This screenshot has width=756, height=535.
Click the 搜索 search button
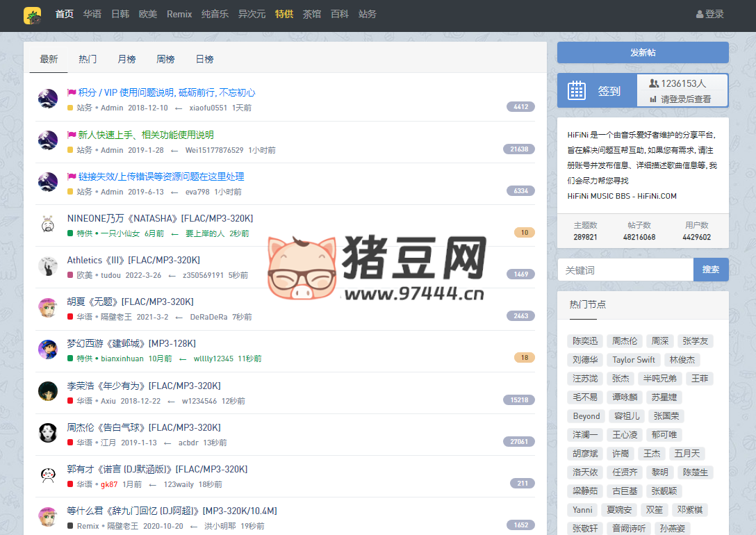coord(711,269)
